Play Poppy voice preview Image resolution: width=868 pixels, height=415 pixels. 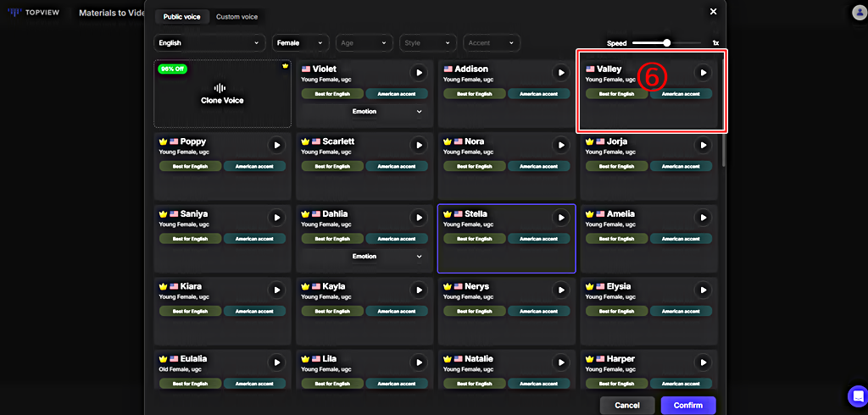277,145
